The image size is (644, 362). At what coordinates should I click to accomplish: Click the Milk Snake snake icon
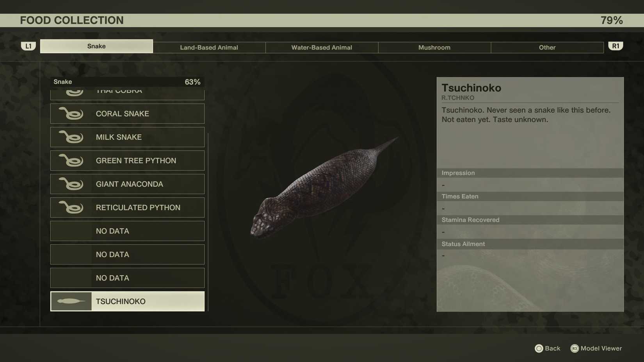71,137
